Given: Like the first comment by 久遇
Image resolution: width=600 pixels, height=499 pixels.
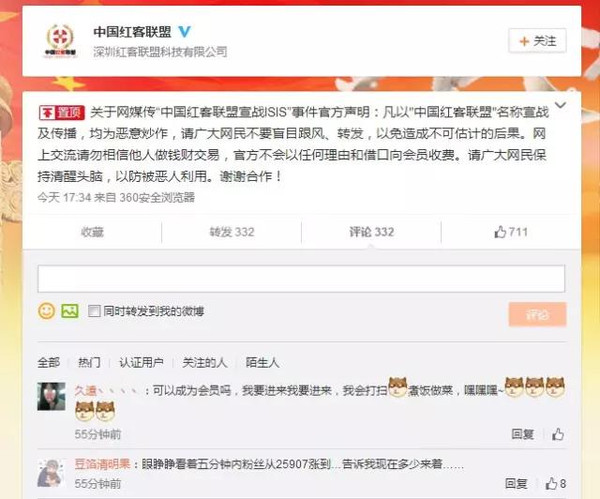Looking at the screenshot, I should click(558, 434).
